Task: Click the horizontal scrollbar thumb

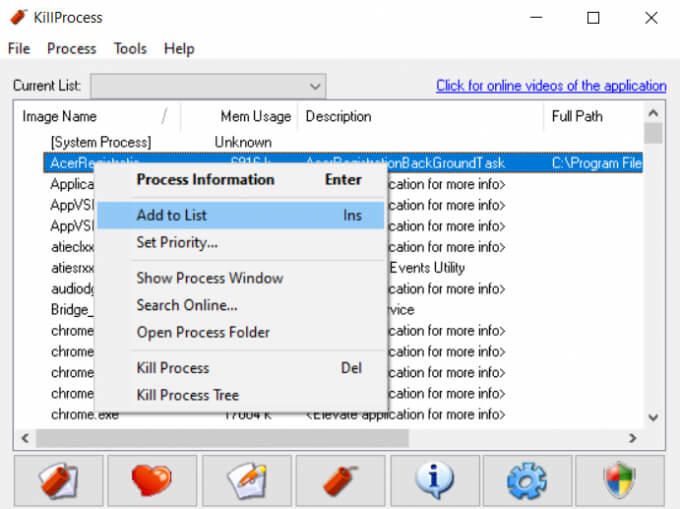Action: (222, 438)
